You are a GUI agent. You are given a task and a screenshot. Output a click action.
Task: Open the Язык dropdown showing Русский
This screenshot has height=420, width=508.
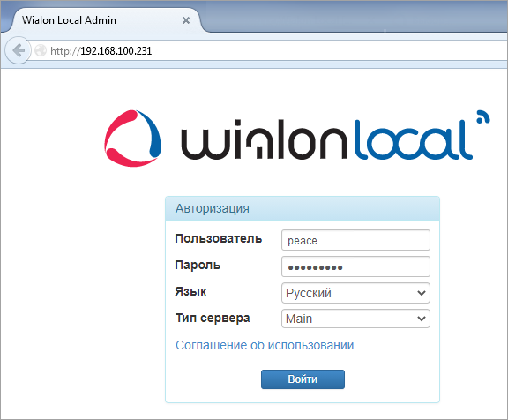(x=355, y=293)
